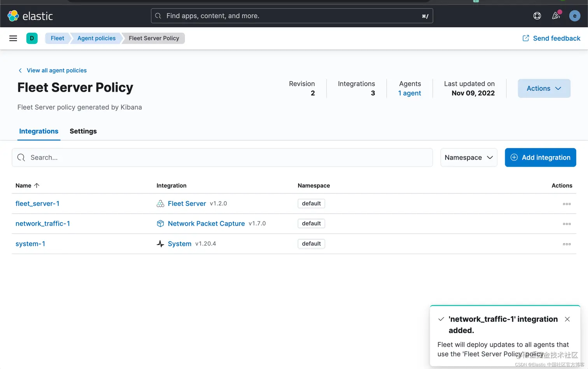Click version v1.20.4 text
Viewport: 588px width, 369px height.
coord(206,244)
